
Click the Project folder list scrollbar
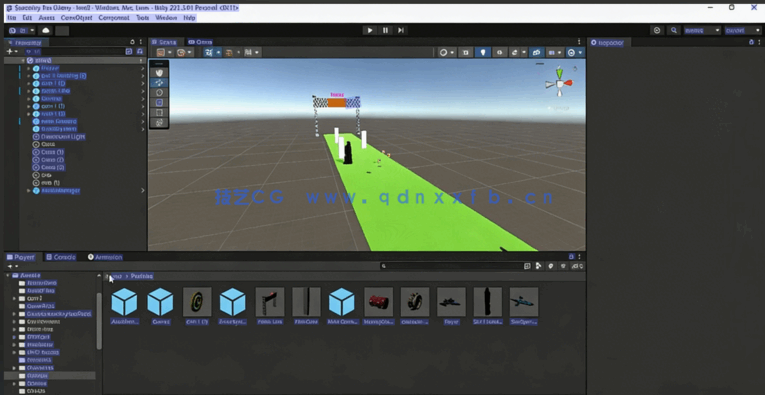point(100,321)
